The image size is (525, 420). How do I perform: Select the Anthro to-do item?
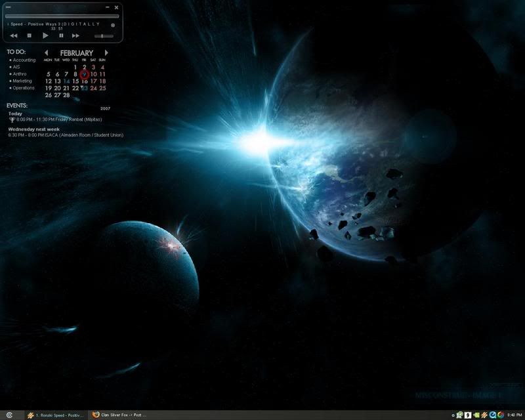coord(18,74)
